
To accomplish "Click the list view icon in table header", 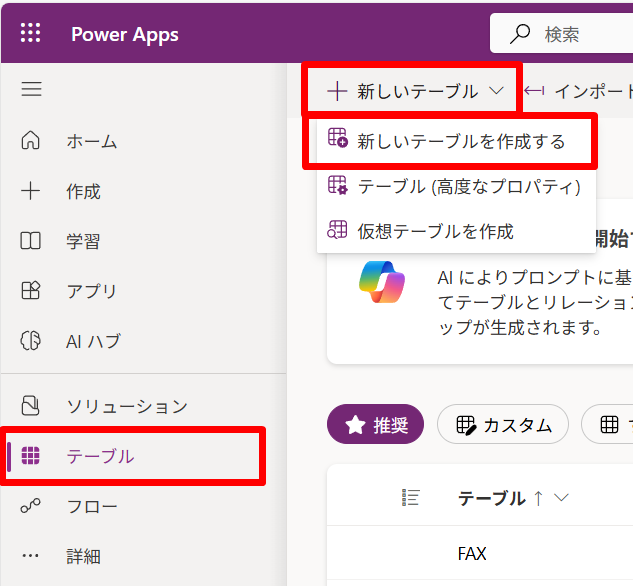I will (411, 498).
